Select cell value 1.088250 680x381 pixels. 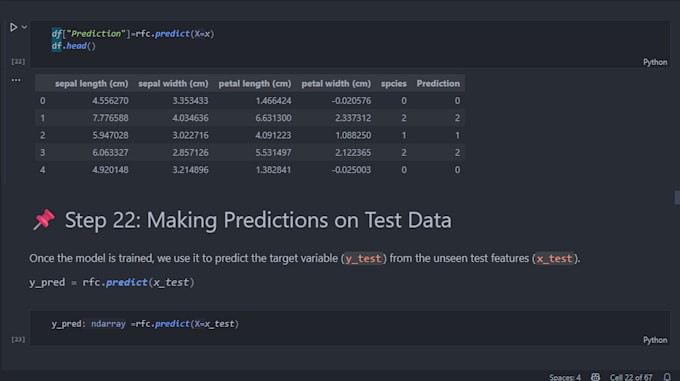coord(353,135)
